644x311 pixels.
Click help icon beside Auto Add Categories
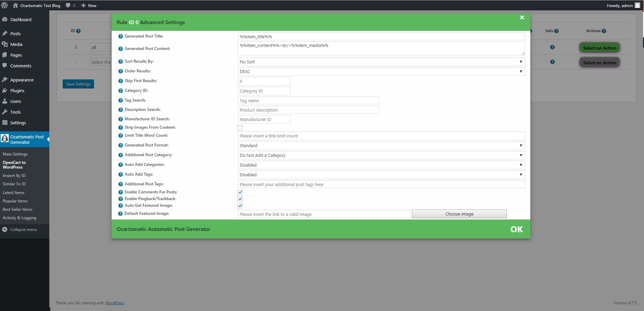coord(120,165)
